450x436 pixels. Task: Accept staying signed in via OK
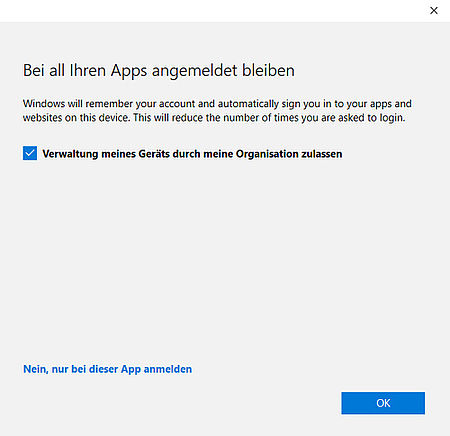(383, 403)
